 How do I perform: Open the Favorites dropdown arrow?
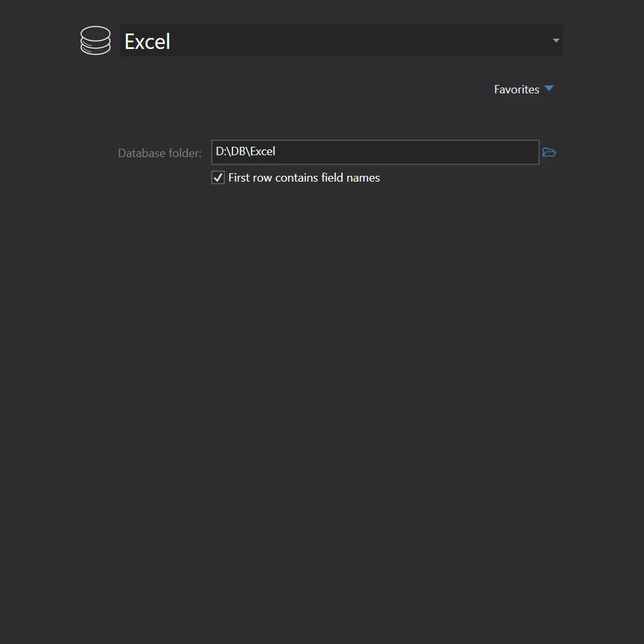tap(549, 89)
